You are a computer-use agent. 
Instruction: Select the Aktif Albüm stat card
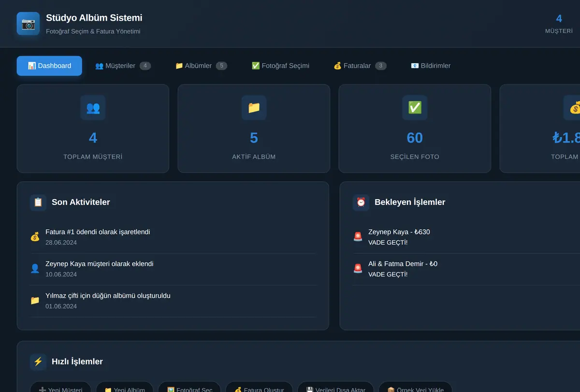coord(254,129)
